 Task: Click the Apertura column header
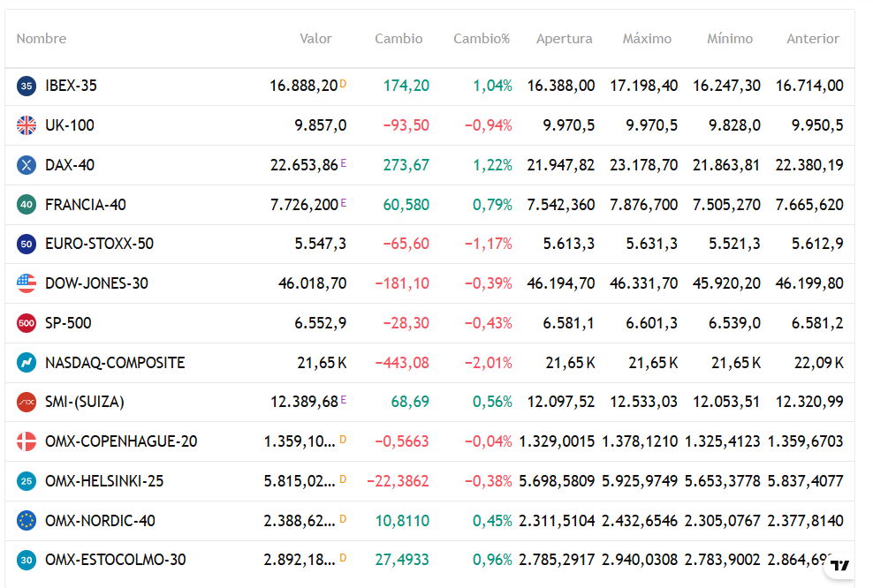click(x=564, y=39)
